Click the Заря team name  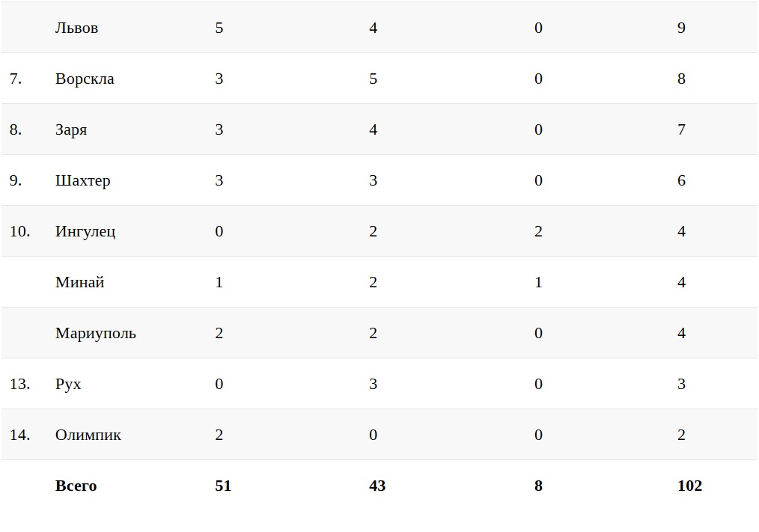71,130
